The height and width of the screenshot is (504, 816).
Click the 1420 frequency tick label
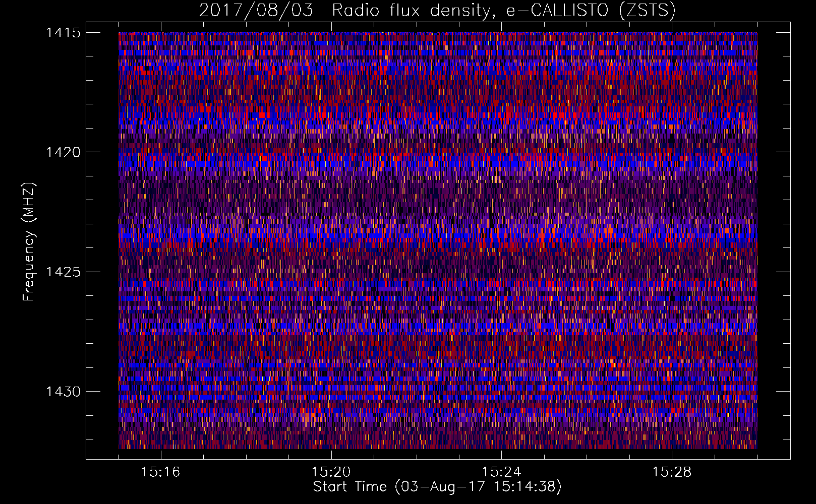[64, 152]
